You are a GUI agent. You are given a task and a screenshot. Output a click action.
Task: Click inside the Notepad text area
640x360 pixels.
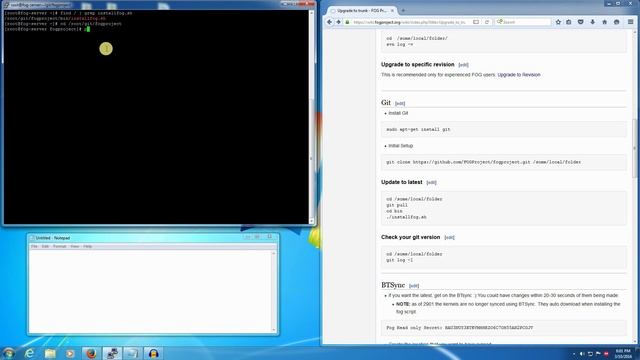[x=150, y=291]
